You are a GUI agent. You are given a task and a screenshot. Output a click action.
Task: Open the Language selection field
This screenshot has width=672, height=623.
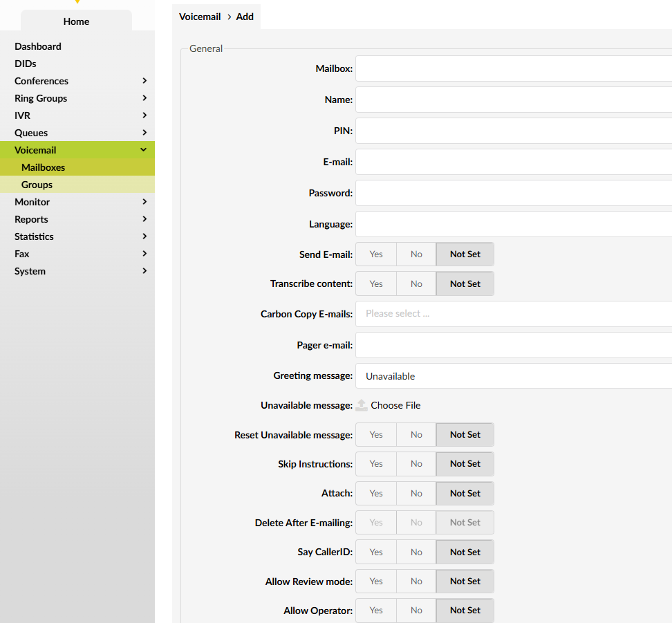point(513,224)
